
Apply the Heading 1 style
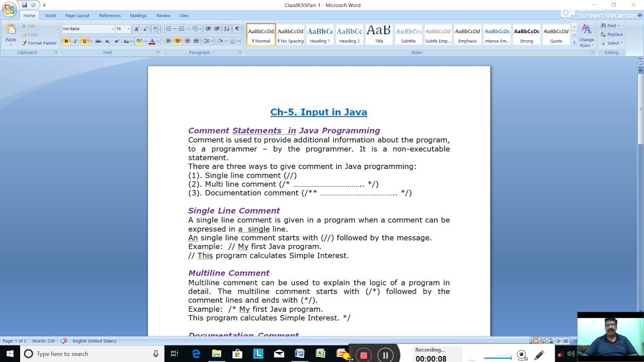[x=320, y=35]
